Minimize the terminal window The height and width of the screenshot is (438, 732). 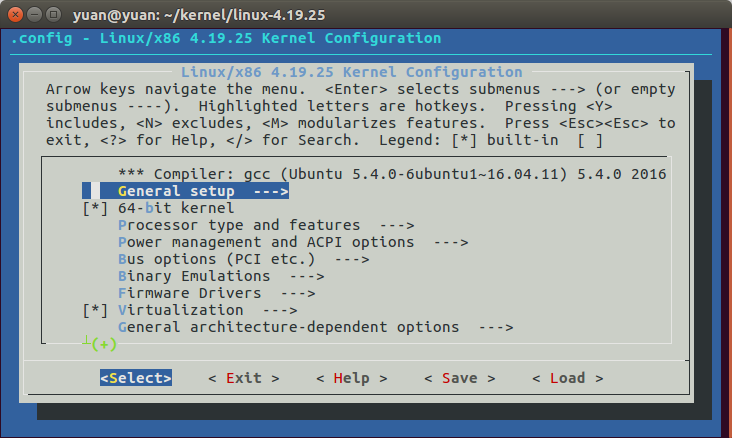pyautogui.click(x=35, y=15)
